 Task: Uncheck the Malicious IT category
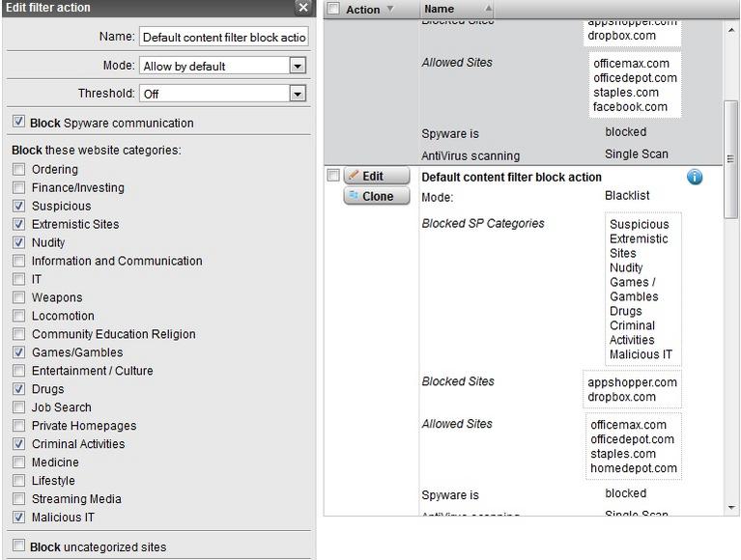19,518
